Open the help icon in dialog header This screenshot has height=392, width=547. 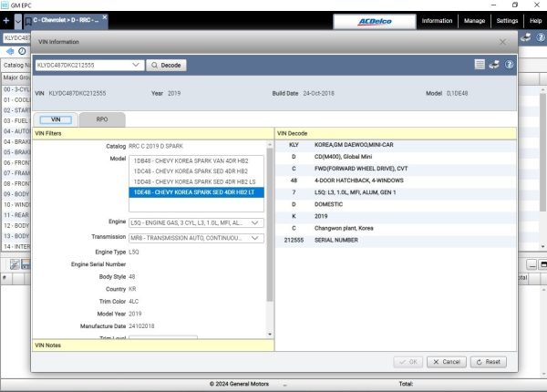coord(509,66)
